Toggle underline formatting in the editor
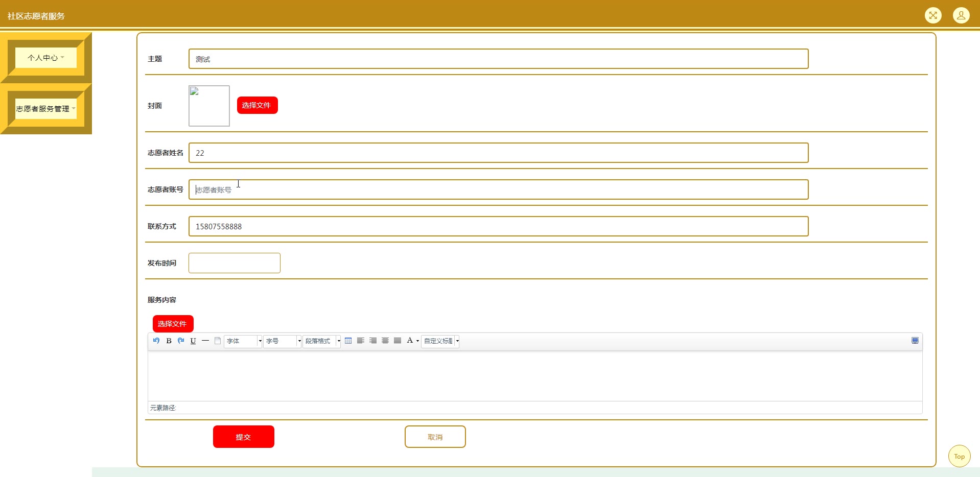This screenshot has width=980, height=477. (x=193, y=341)
